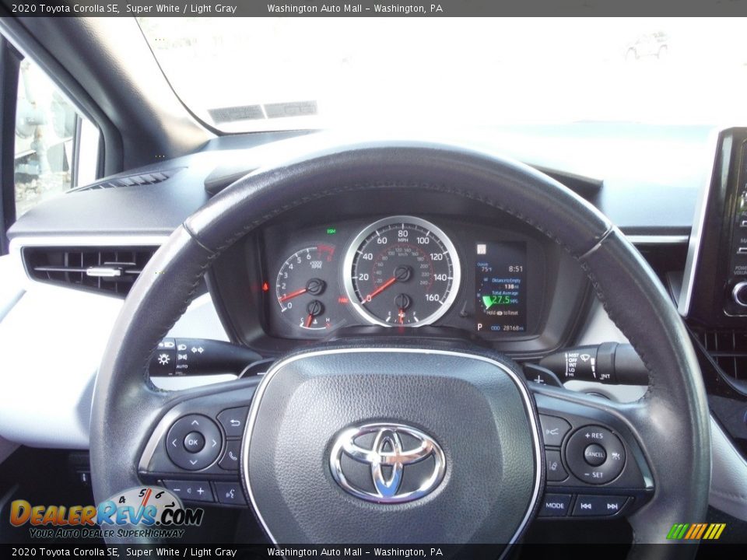Tap the left arrow on steering D-pad
Image resolution: width=747 pixels, height=560 pixels.
click(x=174, y=443)
